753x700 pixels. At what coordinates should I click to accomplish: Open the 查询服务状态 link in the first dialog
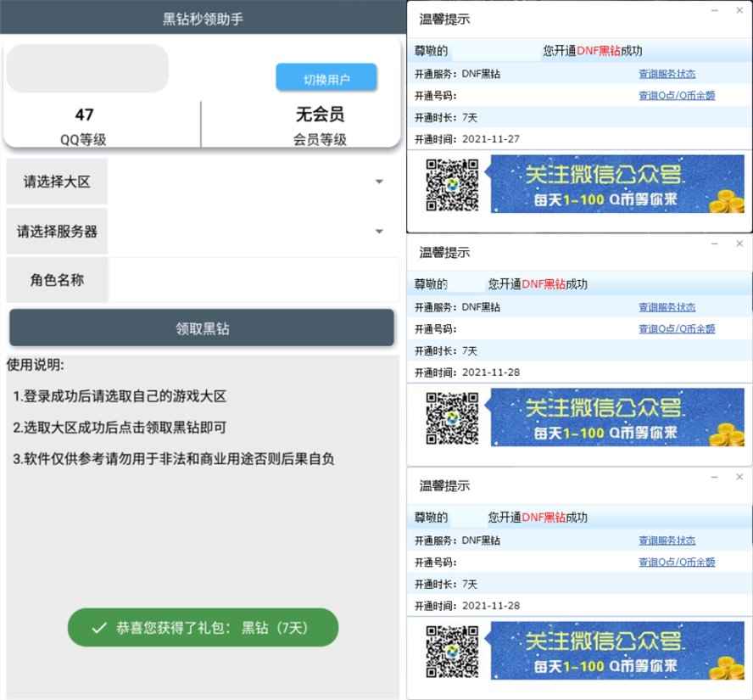point(667,73)
